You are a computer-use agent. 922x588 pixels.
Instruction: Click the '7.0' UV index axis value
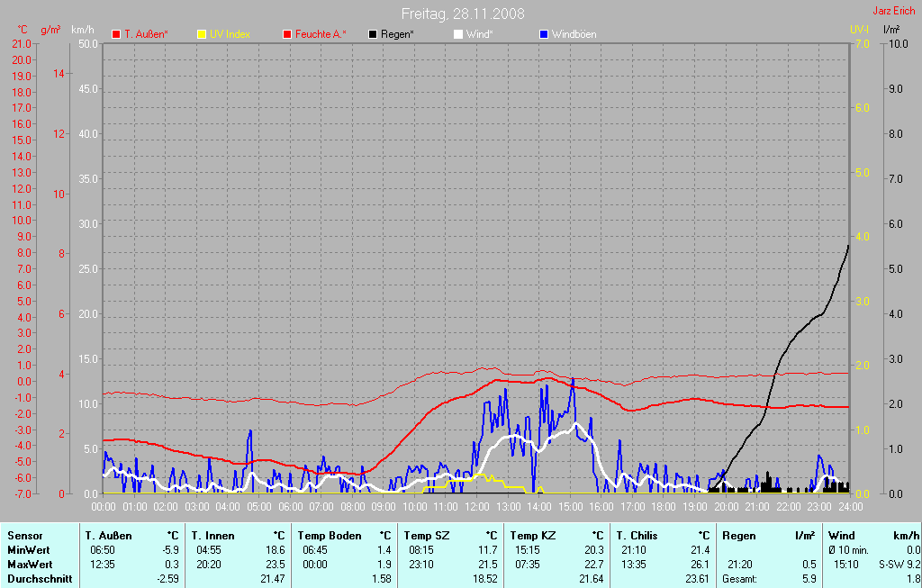pyautogui.click(x=862, y=44)
